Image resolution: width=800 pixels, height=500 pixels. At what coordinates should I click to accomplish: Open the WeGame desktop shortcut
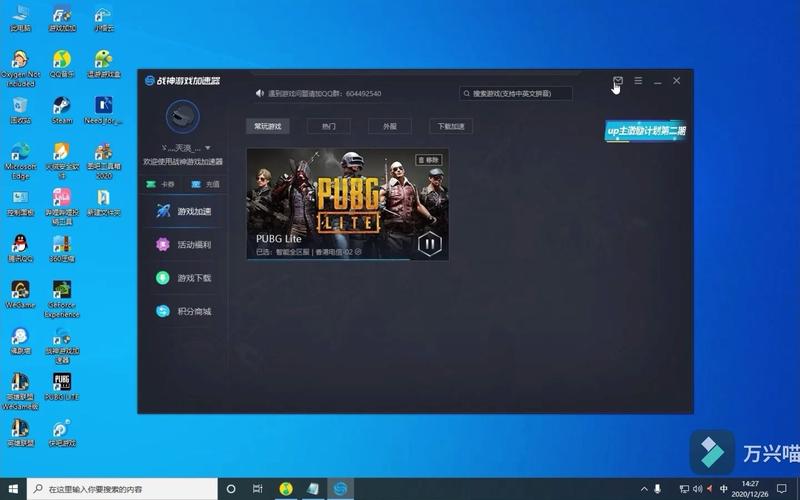tap(20, 295)
